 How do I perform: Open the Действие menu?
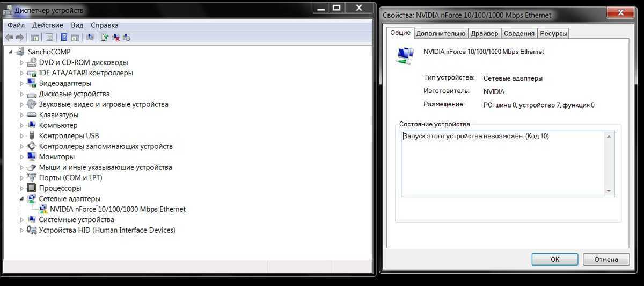pyautogui.click(x=48, y=25)
